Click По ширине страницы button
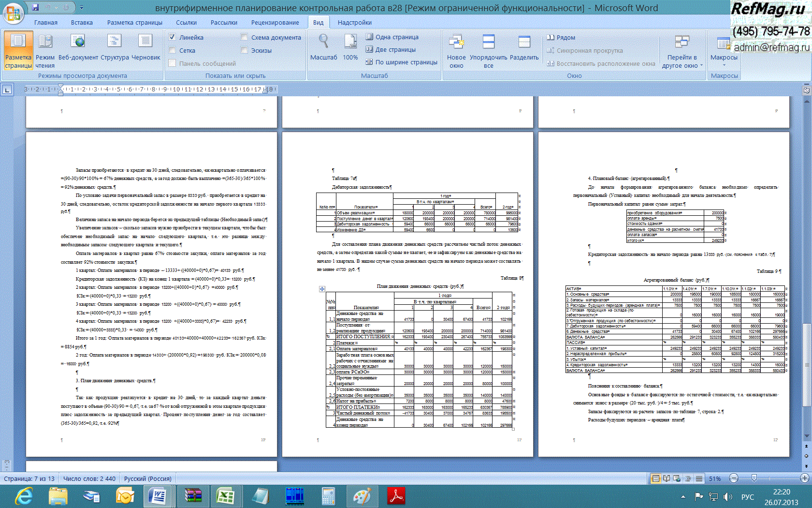Screen dimensions: 812x508 click(401, 62)
